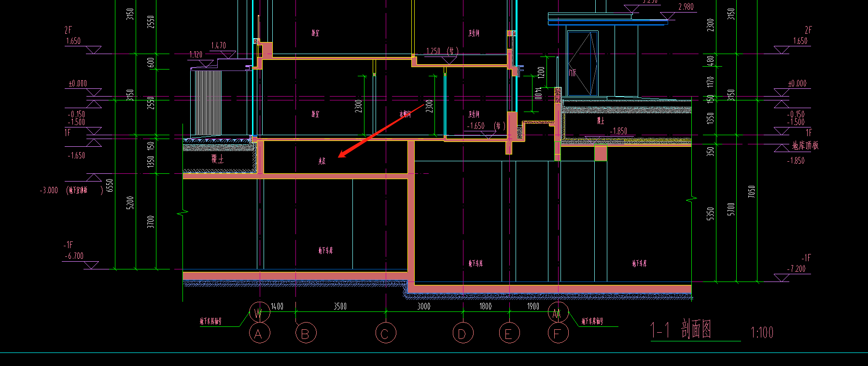Select the 覆土 label above -1.850
Viewport: 868px width, 366px height.
601,121
